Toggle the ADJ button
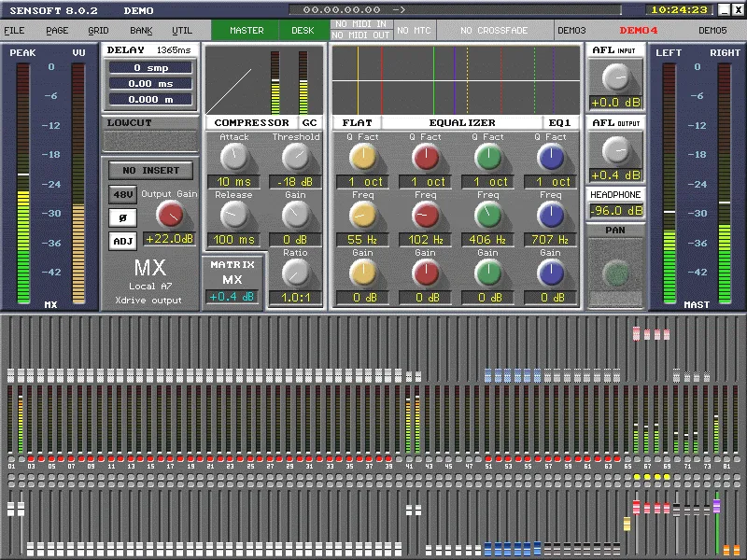The width and height of the screenshot is (747, 560). [123, 241]
